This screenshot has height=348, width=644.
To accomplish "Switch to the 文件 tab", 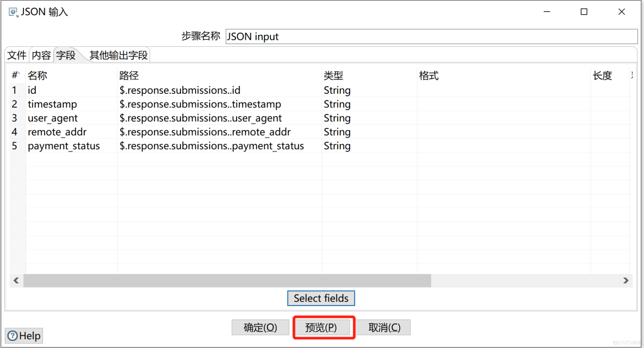I will (17, 55).
